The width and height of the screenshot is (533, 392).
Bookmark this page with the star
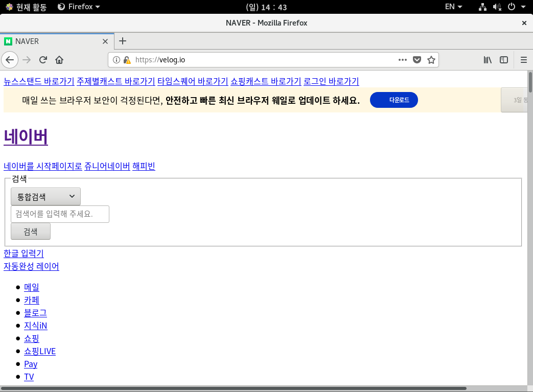click(x=431, y=60)
